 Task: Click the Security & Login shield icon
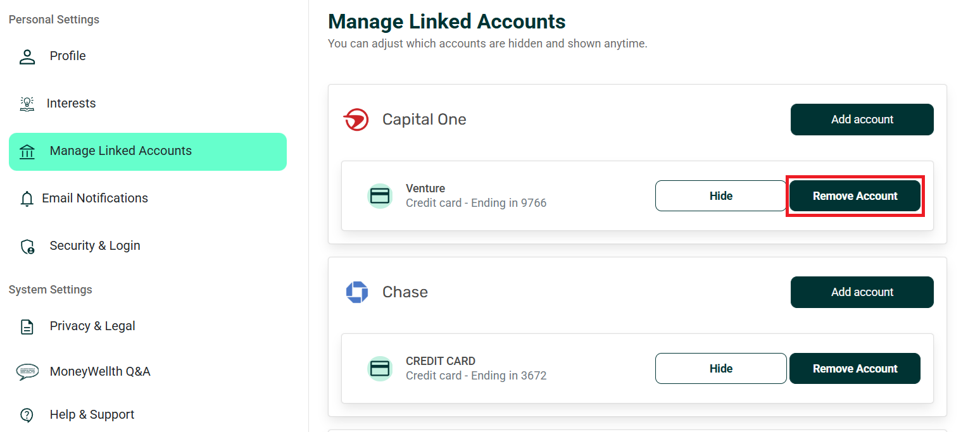pos(27,246)
